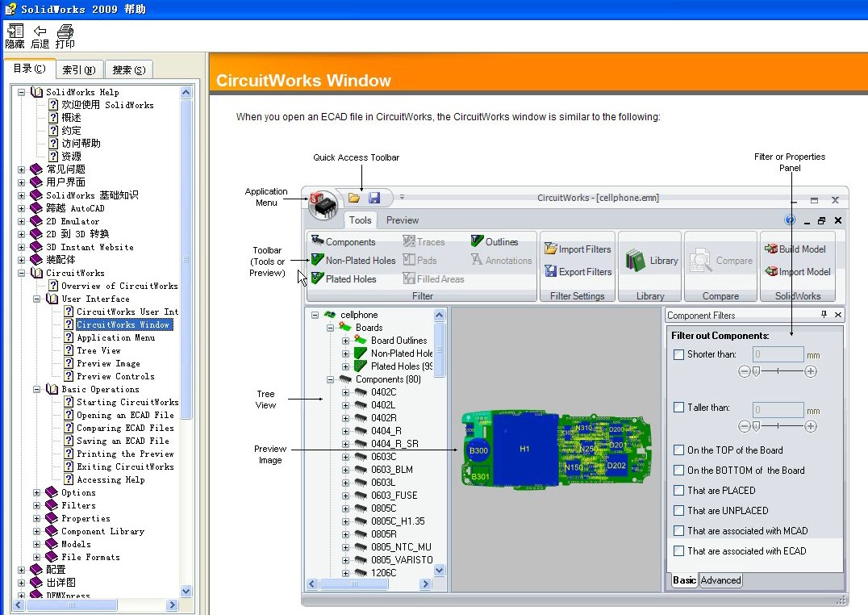The image size is (868, 615).
Task: Open the Opening an ECAD File topic
Action: 125,415
